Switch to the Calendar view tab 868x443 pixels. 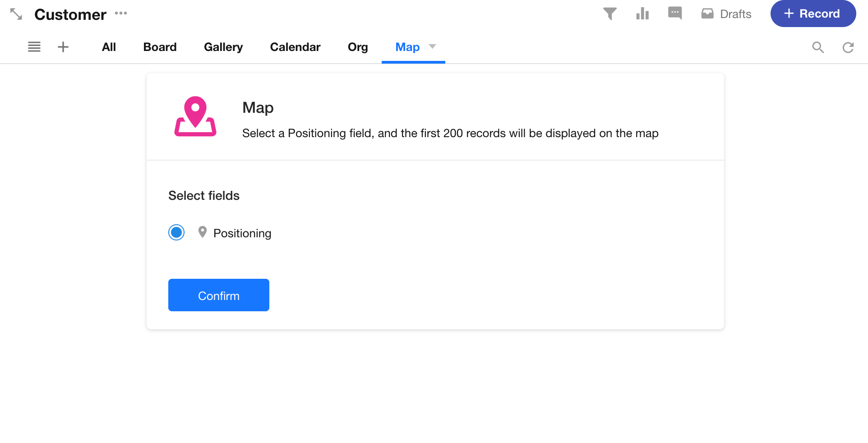(295, 47)
